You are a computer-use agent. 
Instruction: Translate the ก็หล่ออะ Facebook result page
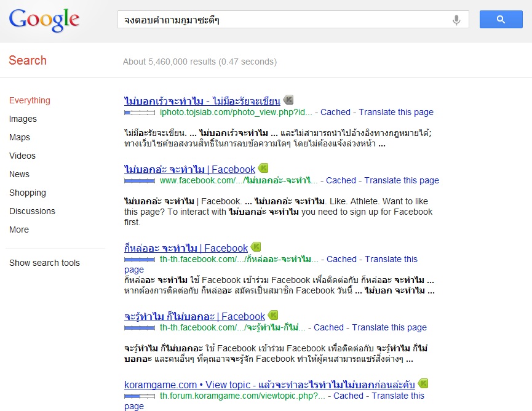(x=391, y=259)
